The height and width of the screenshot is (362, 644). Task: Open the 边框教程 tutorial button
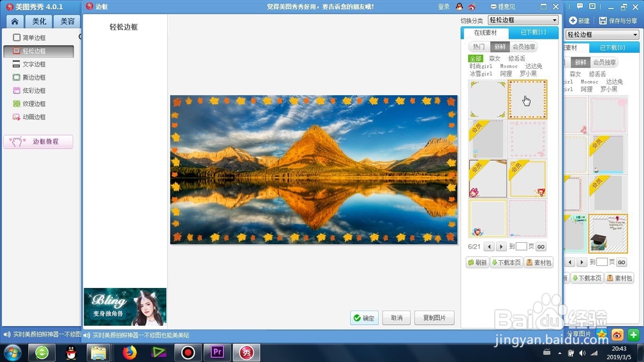coord(39,141)
